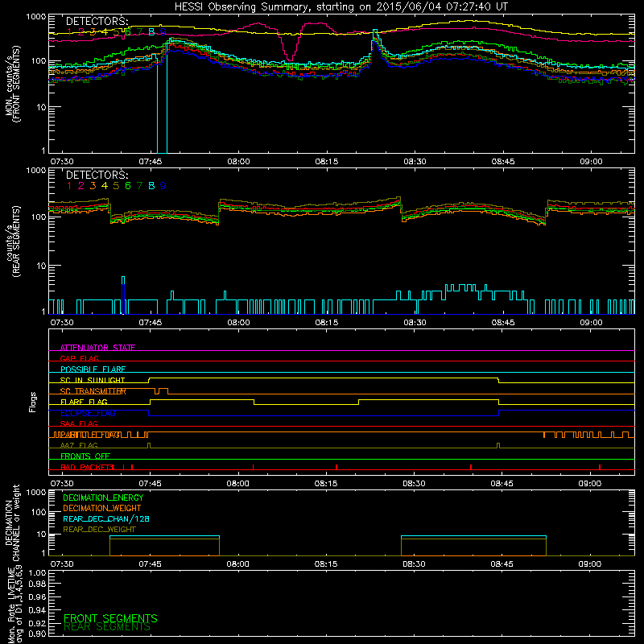The height and width of the screenshot is (644, 644).
Task: Select DETECTORS label in rear segments panel
Action: point(97,175)
